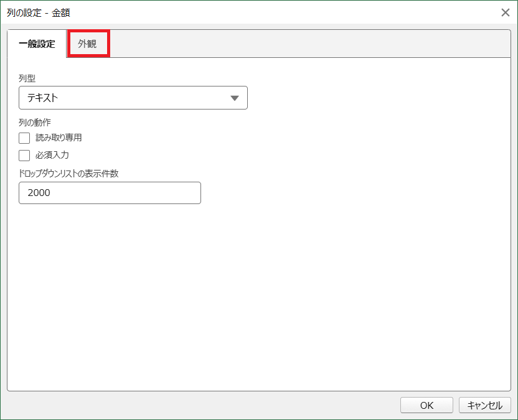The height and width of the screenshot is (420, 518).
Task: Toggle required input via the 必須入力 label text
Action: tap(52, 155)
